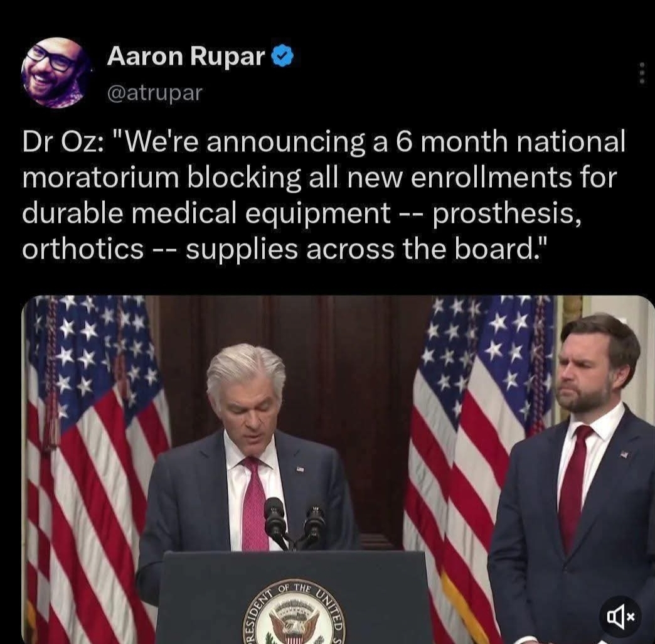Click the Aaron Rupar display name
This screenshot has height=644, width=655.
coord(186,56)
